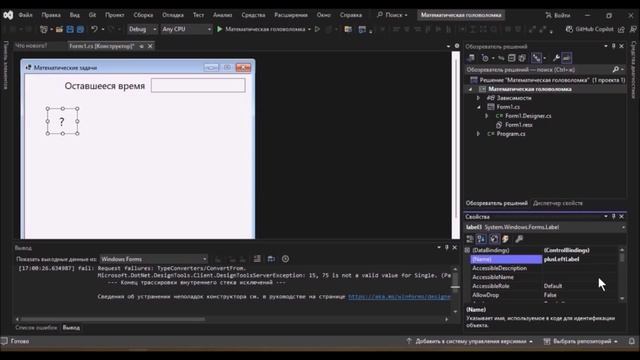This screenshot has height=360, width=640.
Task: Open the Справка menu
Action: point(351,15)
